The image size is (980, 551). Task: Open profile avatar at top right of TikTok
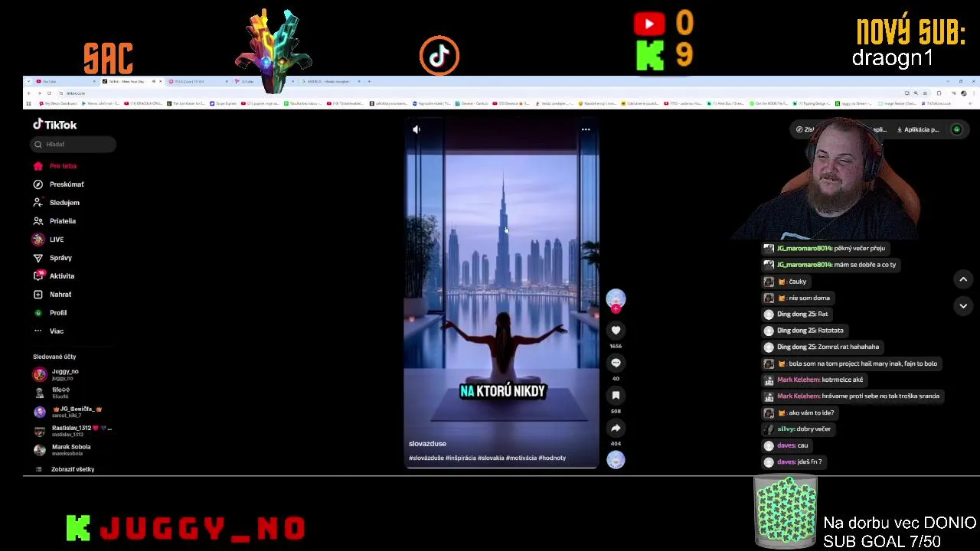(x=956, y=129)
